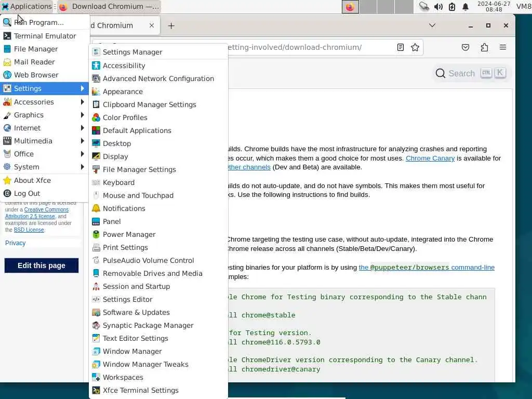
Task: Open the BSD License link
Action: (29, 230)
